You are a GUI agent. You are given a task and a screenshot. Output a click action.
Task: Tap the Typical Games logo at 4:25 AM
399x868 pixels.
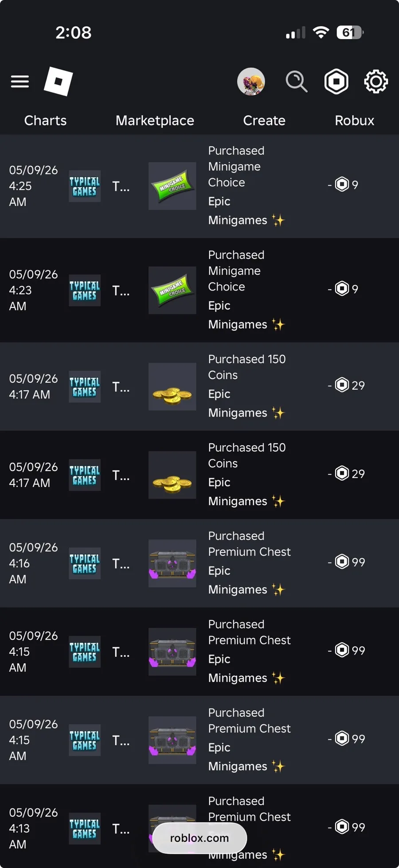pos(85,186)
